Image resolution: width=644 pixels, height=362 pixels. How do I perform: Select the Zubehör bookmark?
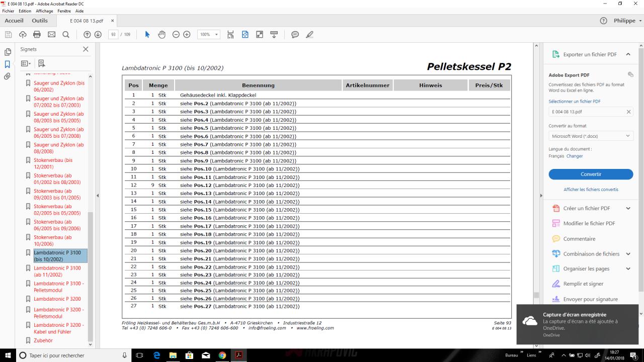click(x=43, y=340)
